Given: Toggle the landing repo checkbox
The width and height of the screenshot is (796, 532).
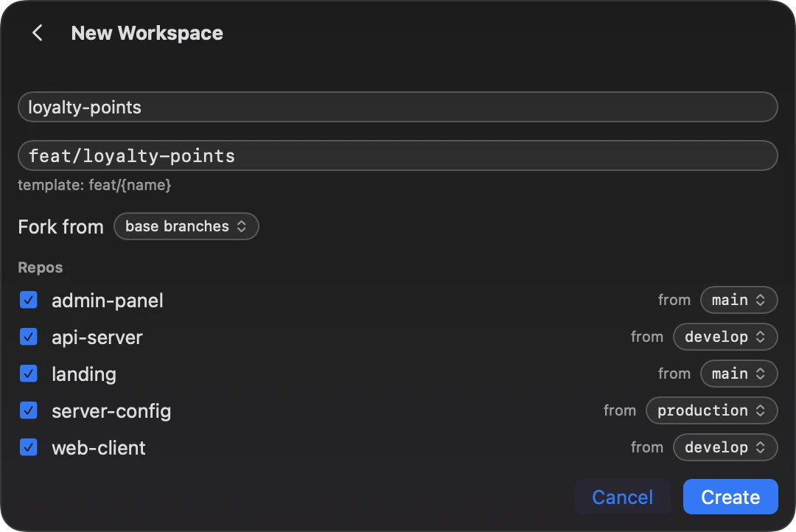Looking at the screenshot, I should point(29,374).
